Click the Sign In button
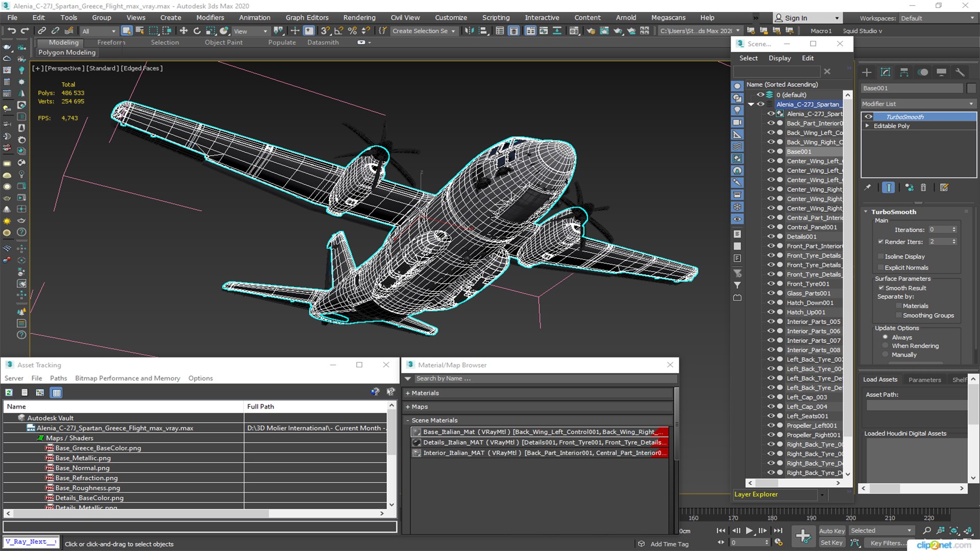The image size is (980, 551). click(x=807, y=18)
